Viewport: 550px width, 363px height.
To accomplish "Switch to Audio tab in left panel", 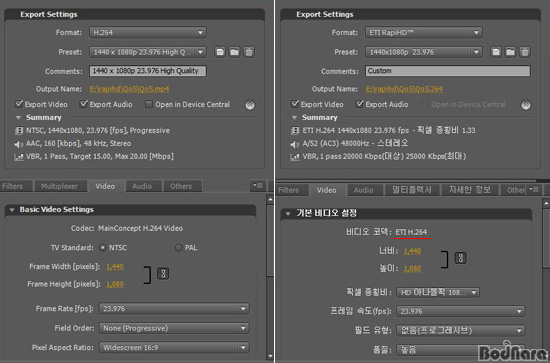I will (142, 186).
